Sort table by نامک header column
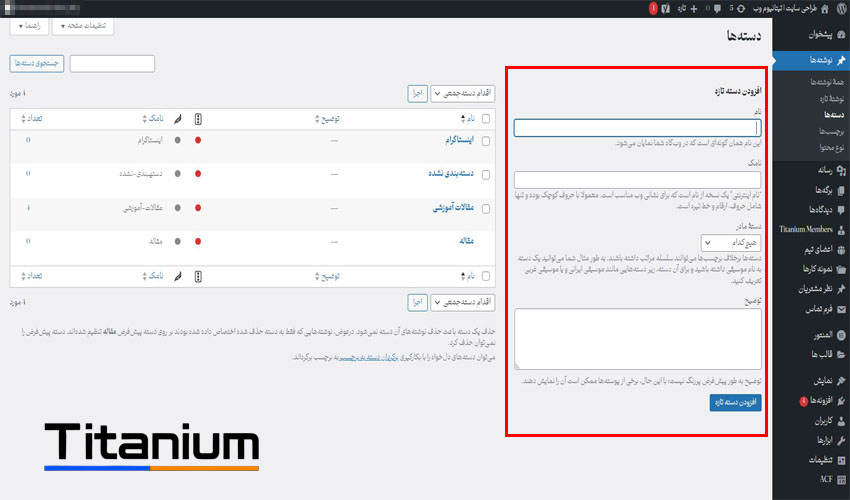This screenshot has width=850, height=500. [152, 119]
